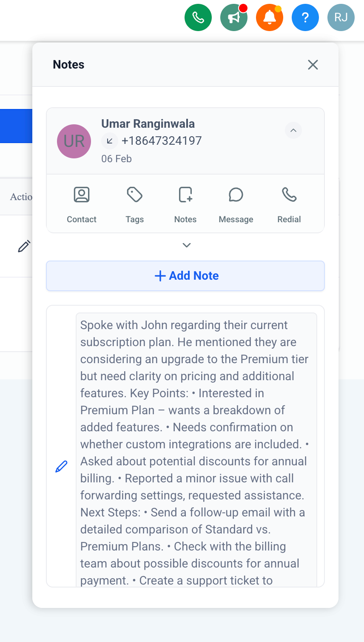Click the green phone dialer icon

tap(198, 17)
